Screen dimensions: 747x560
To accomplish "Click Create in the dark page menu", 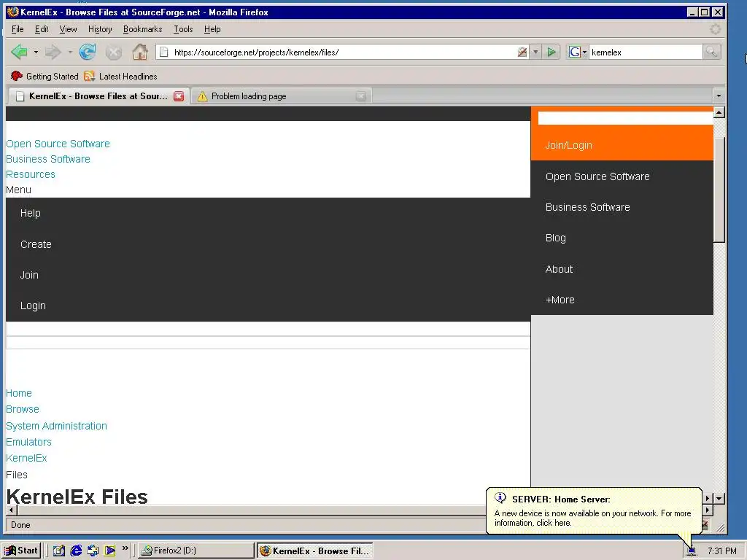I will pyautogui.click(x=36, y=244).
